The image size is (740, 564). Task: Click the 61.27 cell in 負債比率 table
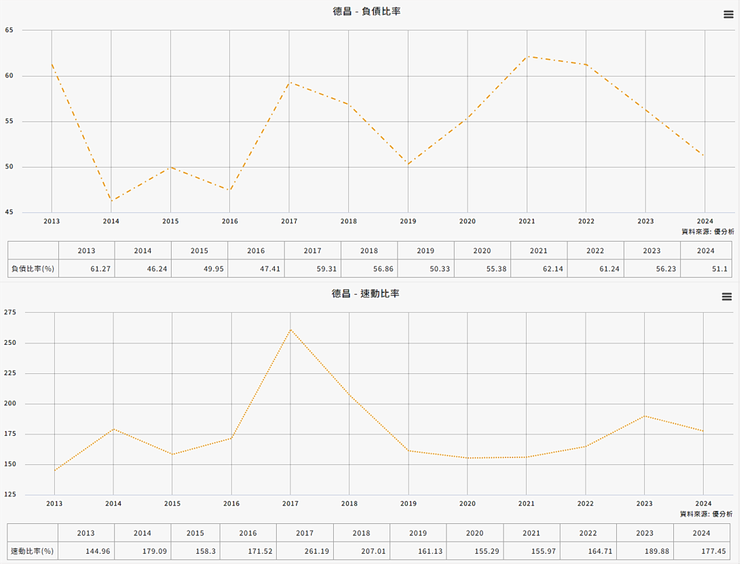click(86, 268)
